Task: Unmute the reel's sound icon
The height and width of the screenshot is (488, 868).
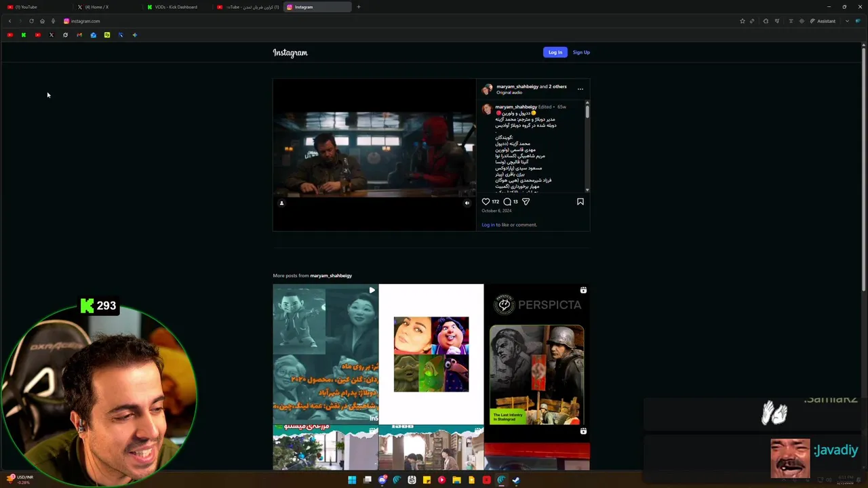Action: pyautogui.click(x=467, y=203)
